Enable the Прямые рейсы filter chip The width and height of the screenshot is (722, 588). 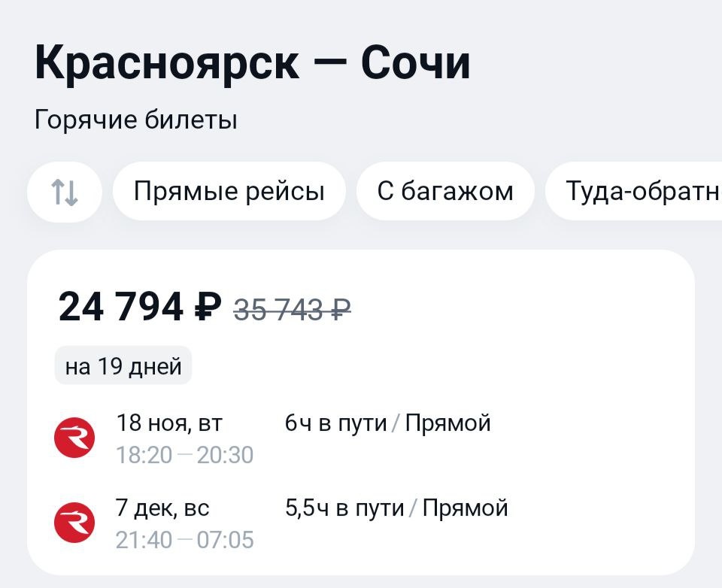[x=229, y=192]
